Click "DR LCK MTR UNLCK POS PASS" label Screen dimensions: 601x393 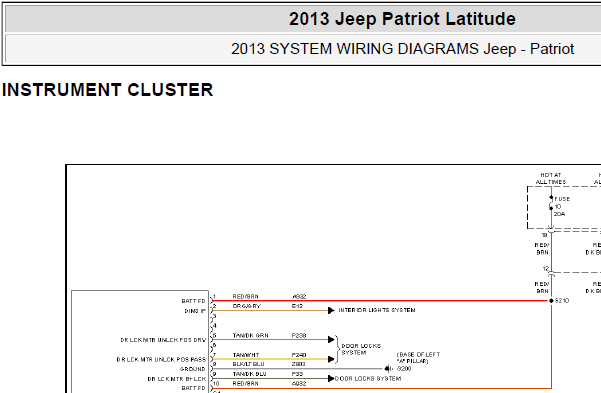pyautogui.click(x=161, y=360)
